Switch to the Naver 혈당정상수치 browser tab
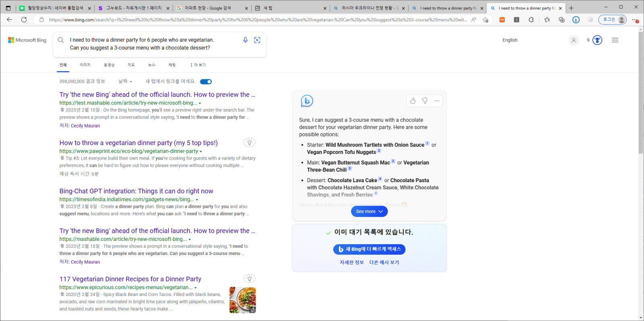 pyautogui.click(x=54, y=8)
